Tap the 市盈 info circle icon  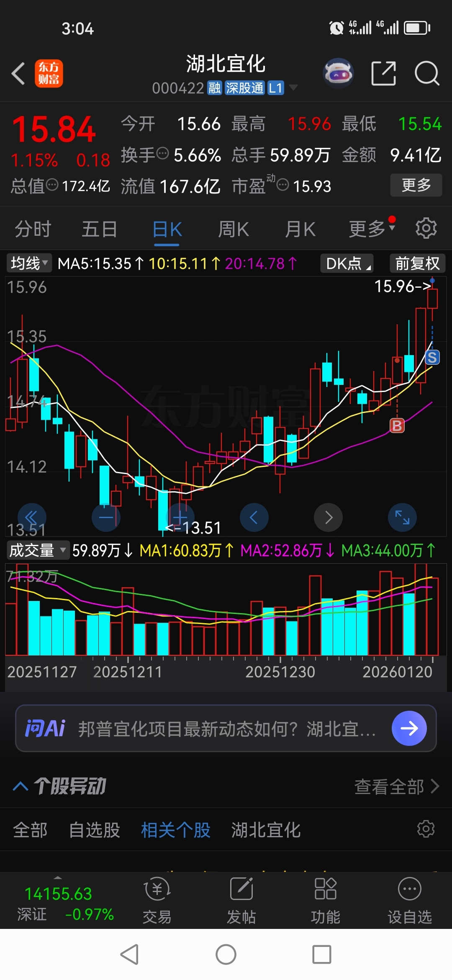coord(283,184)
